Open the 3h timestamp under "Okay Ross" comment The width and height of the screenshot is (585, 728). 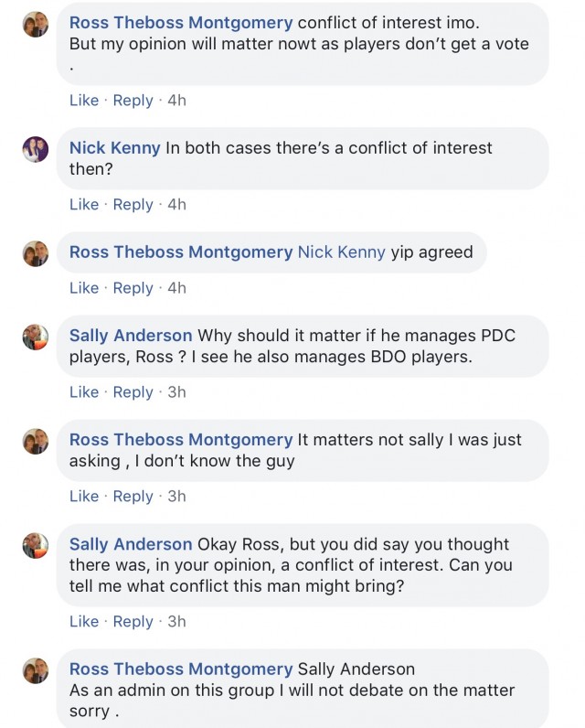point(177,622)
